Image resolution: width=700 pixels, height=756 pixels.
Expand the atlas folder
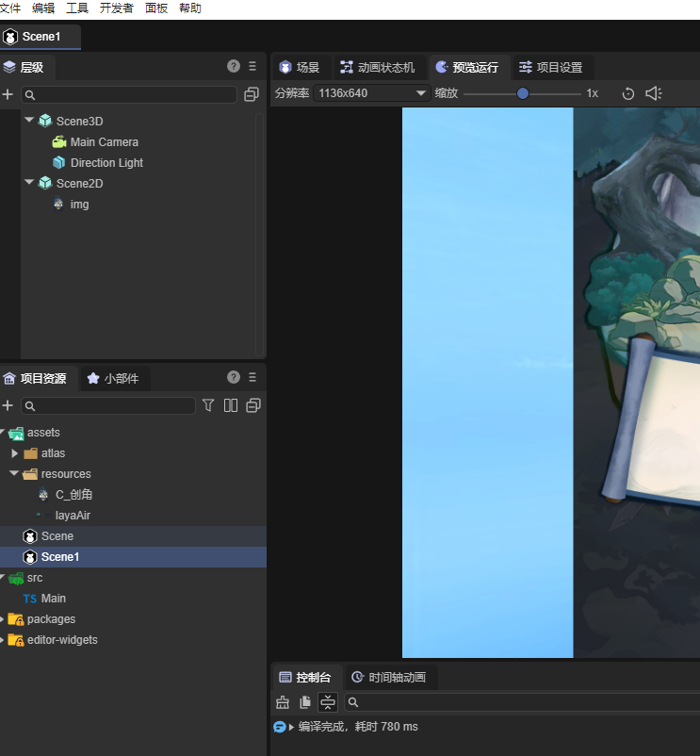[x=15, y=453]
